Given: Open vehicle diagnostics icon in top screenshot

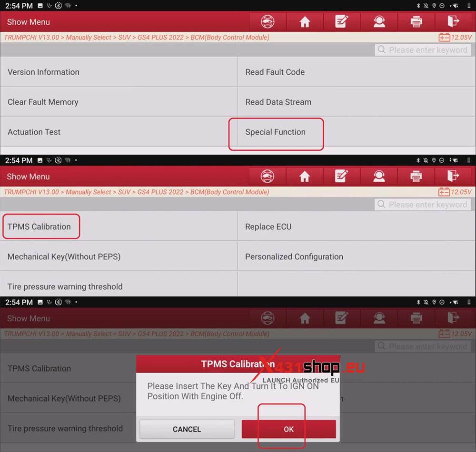Looking at the screenshot, I should [268, 21].
